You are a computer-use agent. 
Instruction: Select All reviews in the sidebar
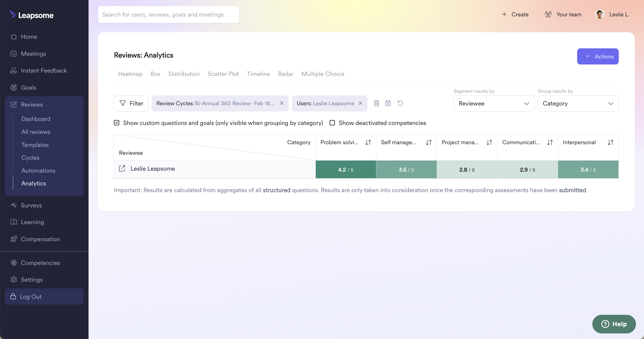(x=36, y=132)
